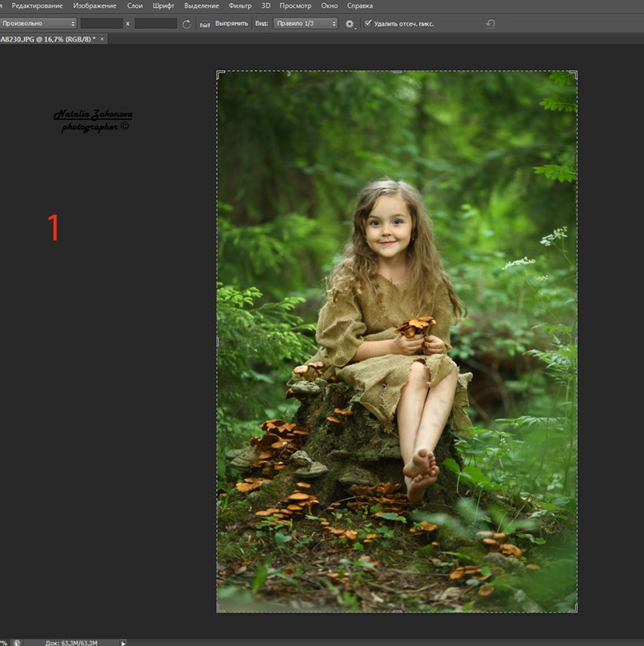Click the clear aspect ratio rotate icon

(x=187, y=24)
